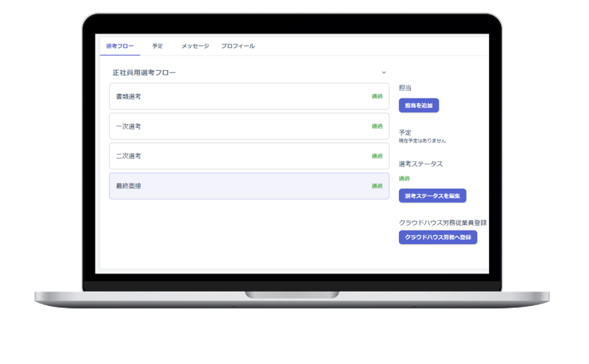Go to the メッセージ tab
This screenshot has width=589, height=364.
[195, 46]
